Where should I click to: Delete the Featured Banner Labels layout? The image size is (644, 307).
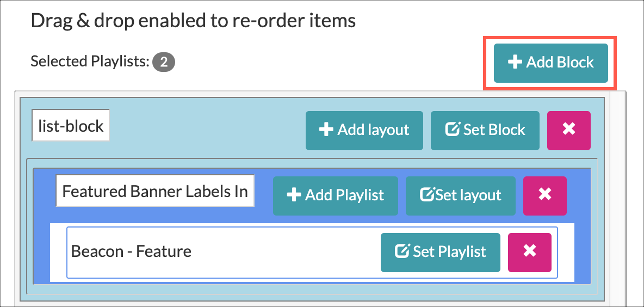(x=545, y=195)
